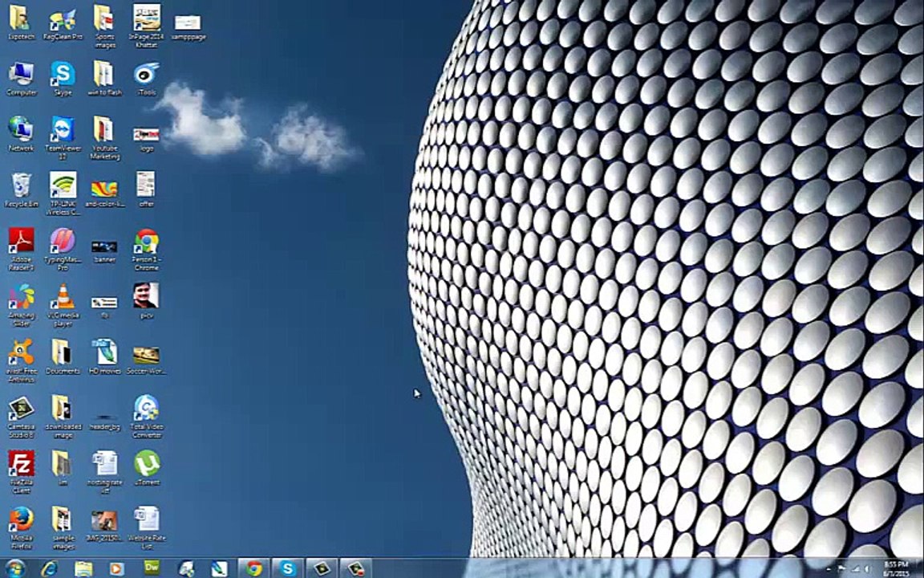This screenshot has width=924, height=578.
Task: Select the offer document file
Action: [x=146, y=190]
